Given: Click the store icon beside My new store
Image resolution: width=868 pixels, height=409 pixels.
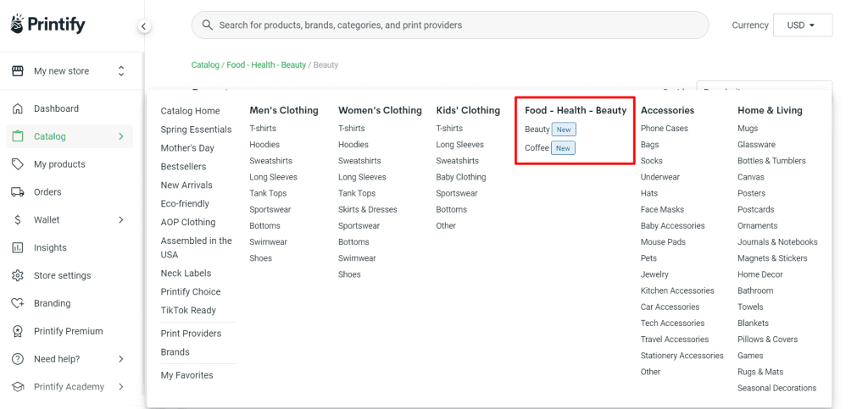Looking at the screenshot, I should pos(18,71).
